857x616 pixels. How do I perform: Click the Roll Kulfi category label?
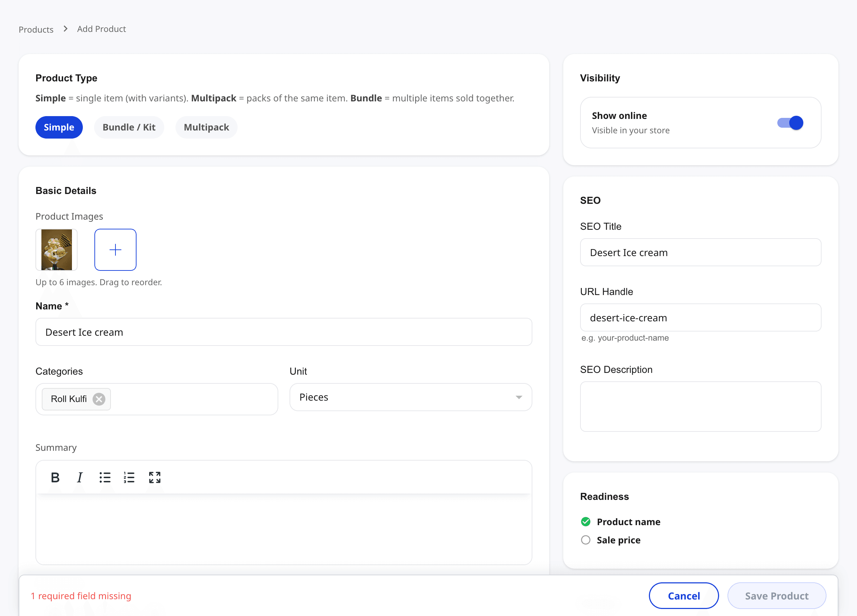click(69, 399)
